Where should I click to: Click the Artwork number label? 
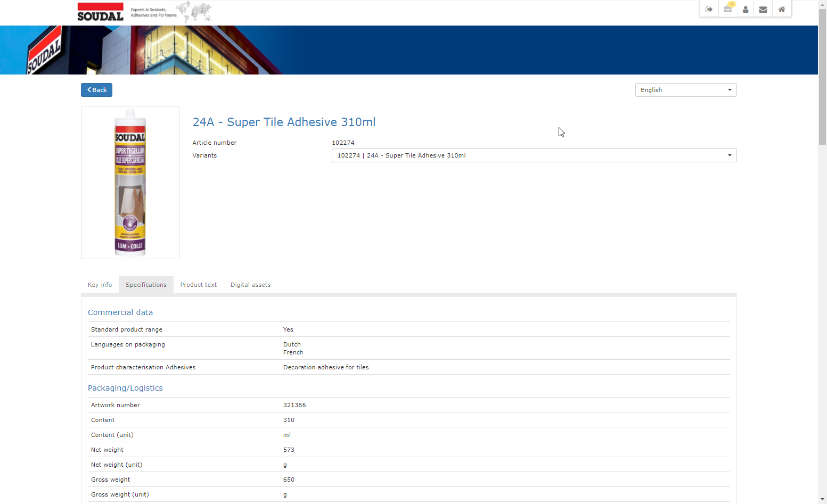click(x=116, y=405)
